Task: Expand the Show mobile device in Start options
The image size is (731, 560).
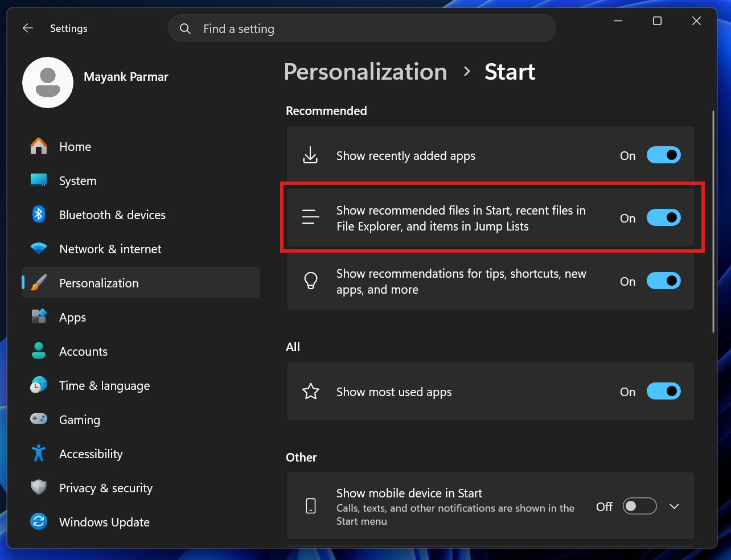Action: pos(675,506)
